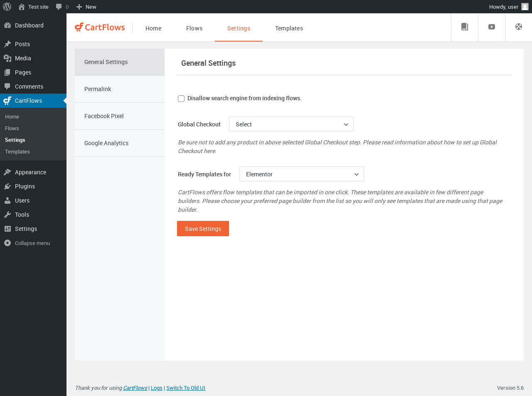Click Howdy, user account text

[x=504, y=7]
